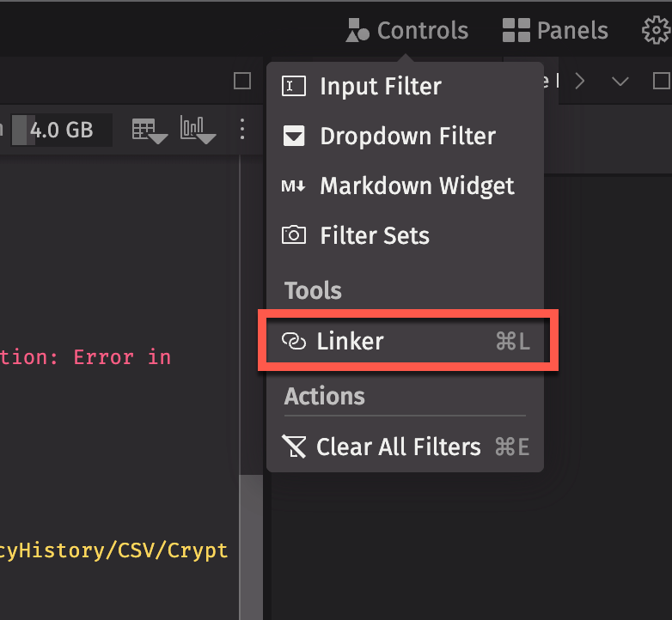Add a Dropdown Filter control
This screenshot has height=620, width=672.
coord(406,137)
